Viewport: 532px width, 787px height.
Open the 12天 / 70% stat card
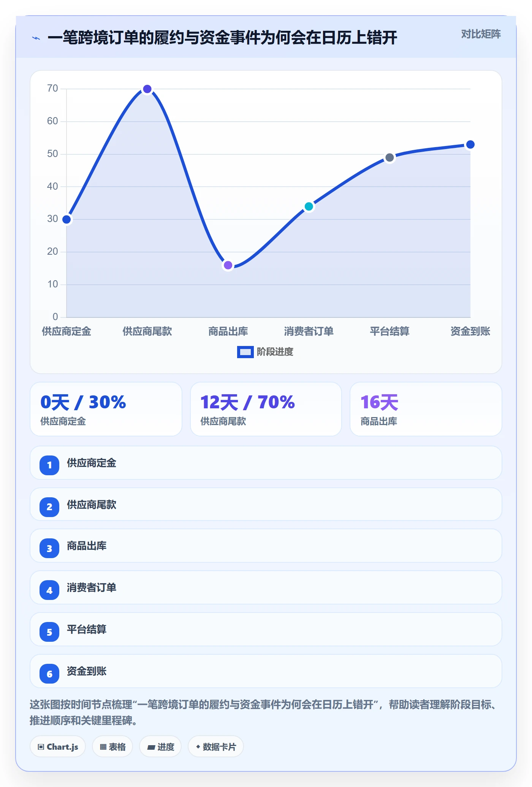click(x=266, y=409)
